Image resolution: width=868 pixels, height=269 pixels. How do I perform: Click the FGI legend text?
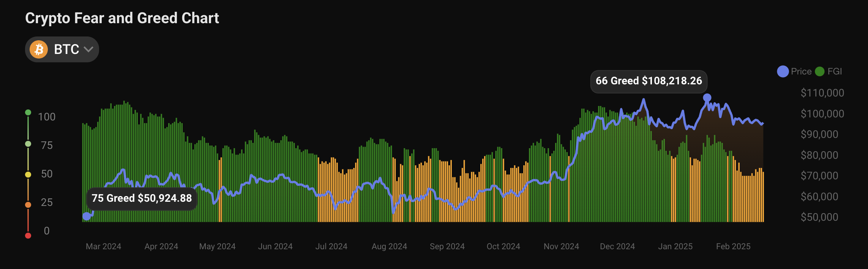[835, 71]
